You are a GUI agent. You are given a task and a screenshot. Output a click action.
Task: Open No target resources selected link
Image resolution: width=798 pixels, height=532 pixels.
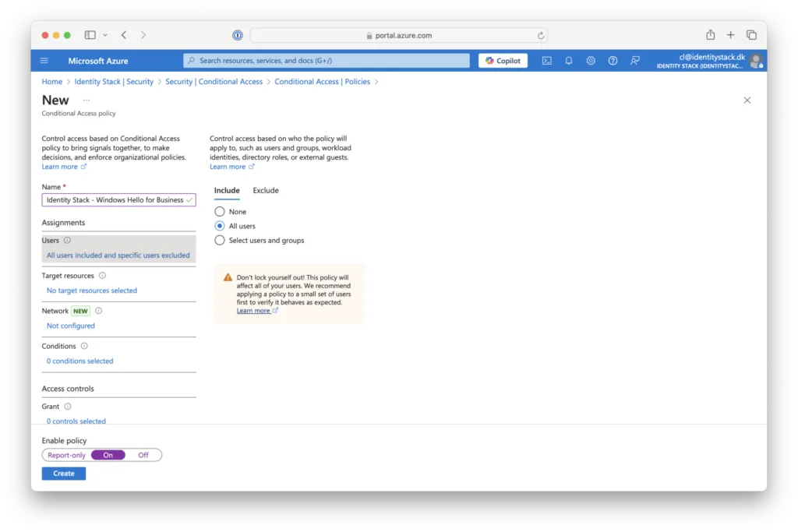(92, 291)
